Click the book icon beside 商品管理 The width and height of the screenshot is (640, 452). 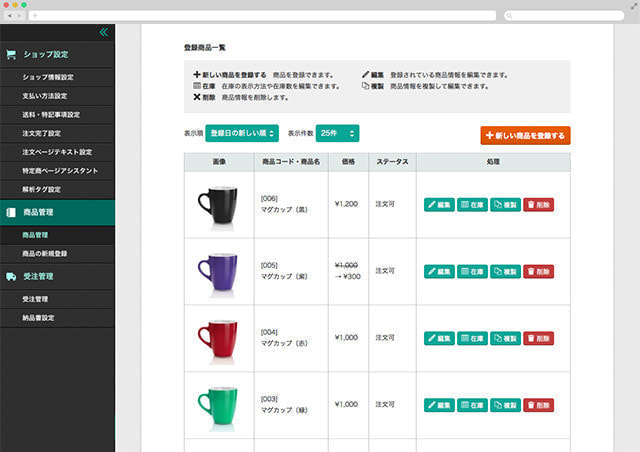coord(11,212)
